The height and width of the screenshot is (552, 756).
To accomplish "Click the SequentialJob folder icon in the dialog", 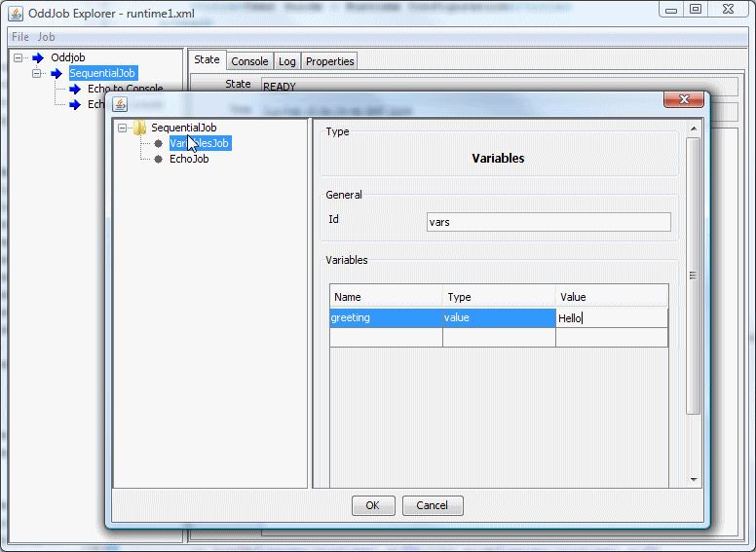I will (139, 128).
